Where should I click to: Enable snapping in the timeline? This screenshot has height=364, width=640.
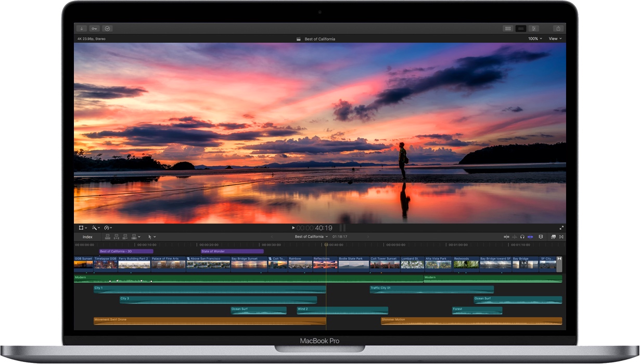pyautogui.click(x=531, y=237)
